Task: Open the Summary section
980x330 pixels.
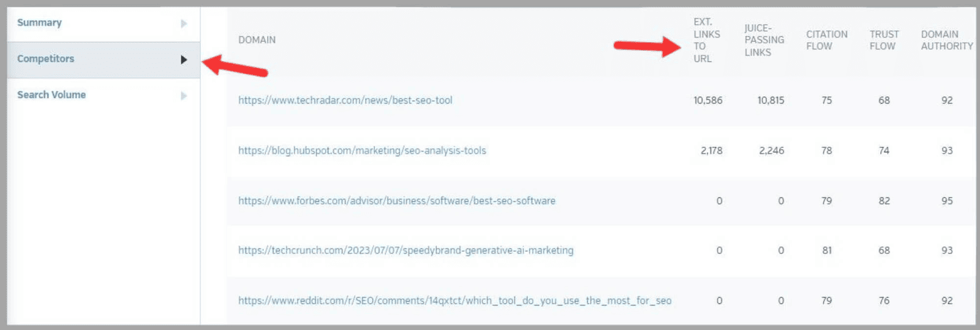Action: point(40,23)
